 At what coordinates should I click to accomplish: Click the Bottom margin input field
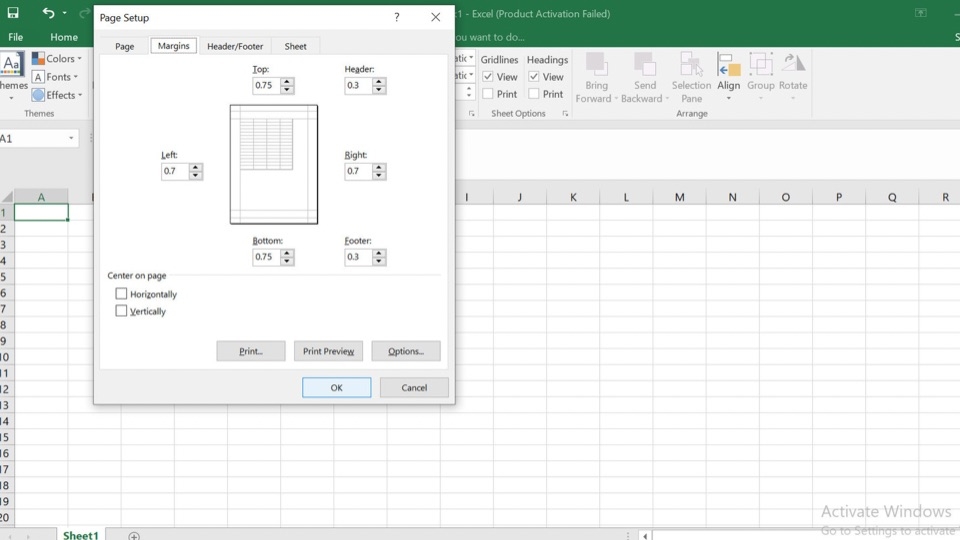click(x=266, y=257)
